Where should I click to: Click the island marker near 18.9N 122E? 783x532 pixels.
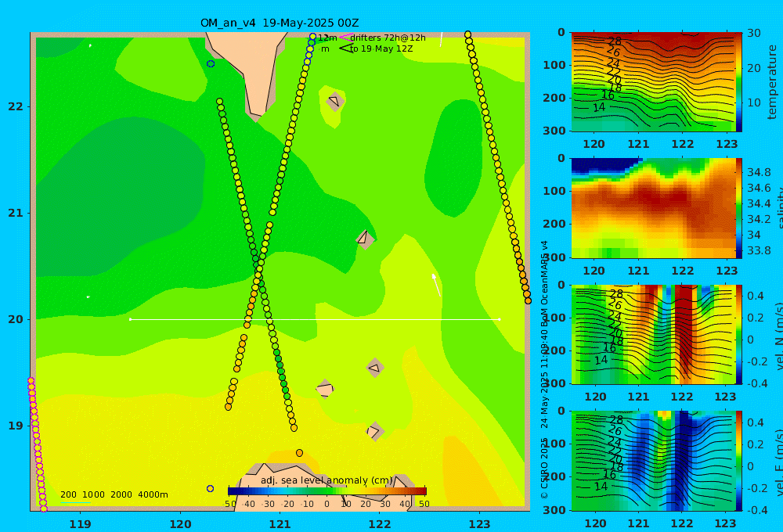[x=375, y=431]
